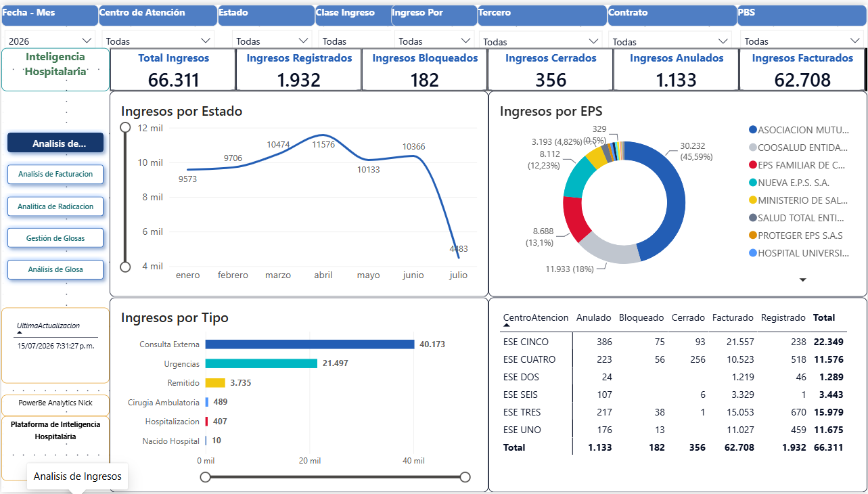
Task: Click the Consulta Externa bar
Action: pos(310,344)
